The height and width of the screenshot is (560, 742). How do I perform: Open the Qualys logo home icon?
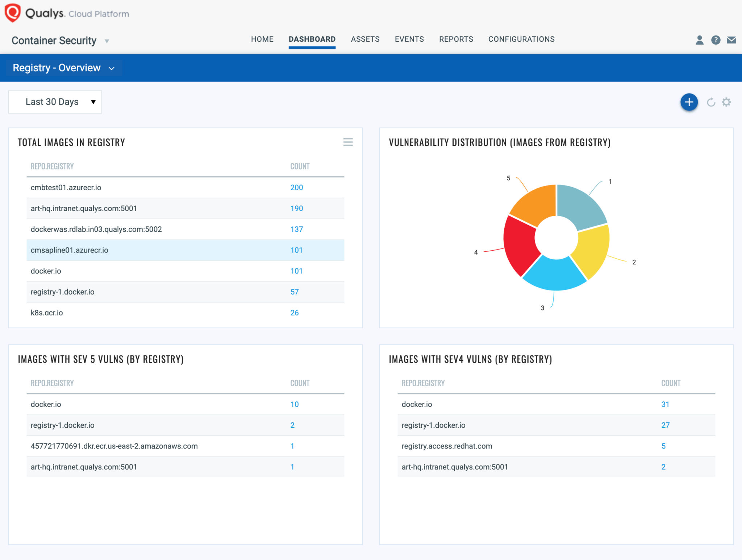tap(12, 12)
